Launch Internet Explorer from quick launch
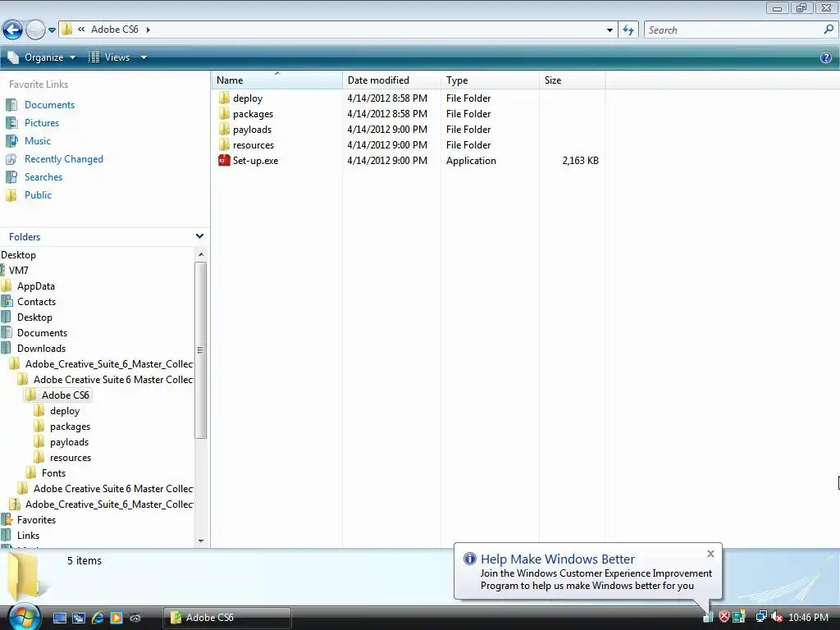840x630 pixels. (98, 618)
